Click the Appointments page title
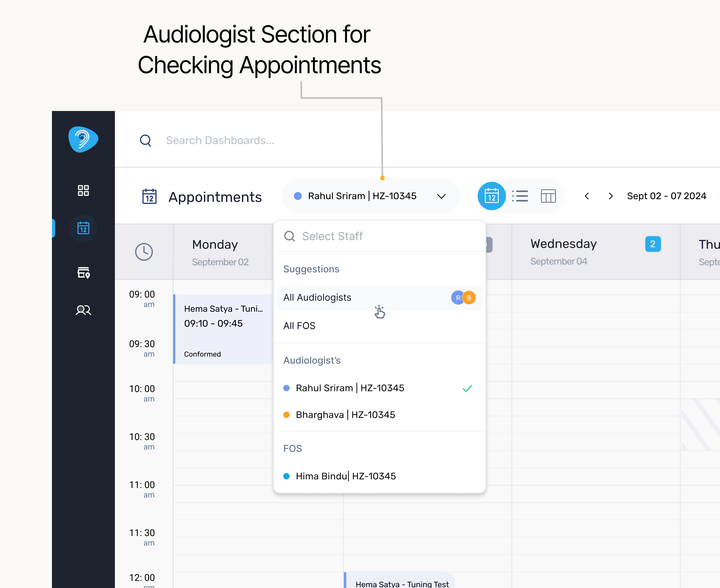The image size is (720, 588). [215, 197]
